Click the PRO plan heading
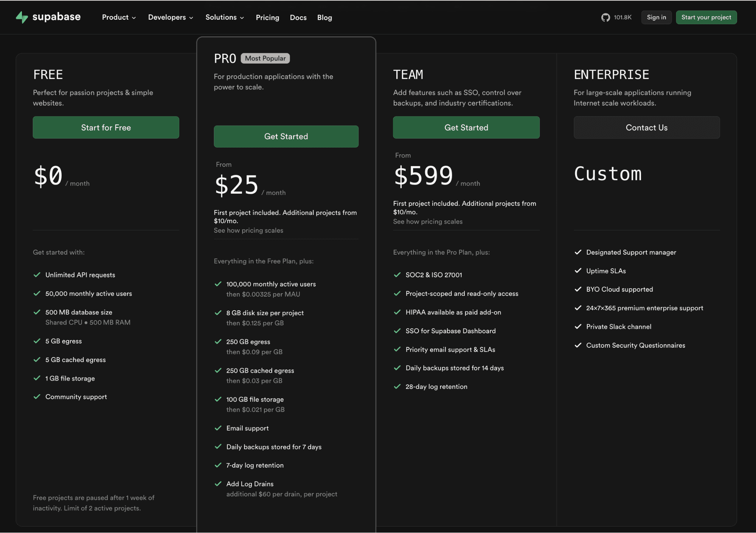The width and height of the screenshot is (756, 533). point(225,59)
